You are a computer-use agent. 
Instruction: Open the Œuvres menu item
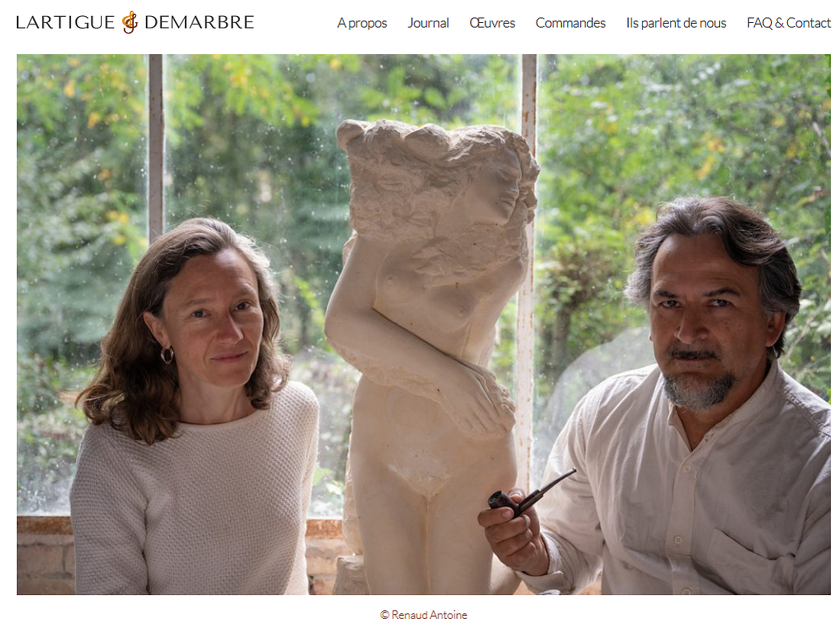pyautogui.click(x=492, y=23)
